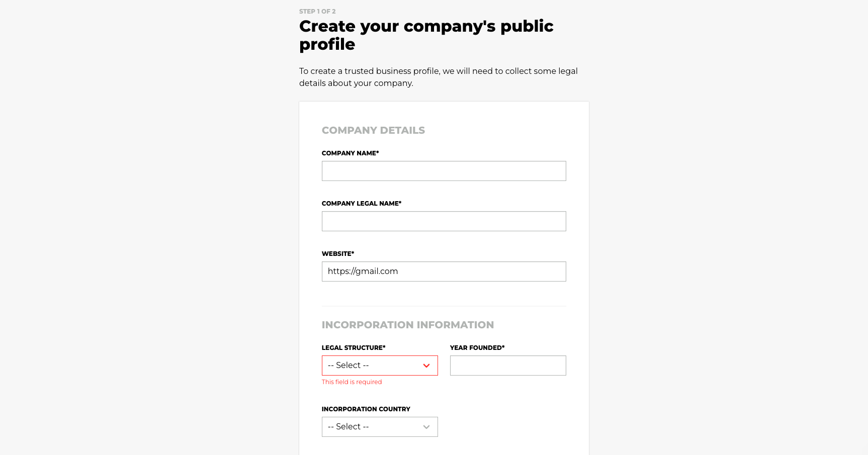Open the Incorporation Country select box
Viewport: 868px width, 455px height.
[x=380, y=427]
